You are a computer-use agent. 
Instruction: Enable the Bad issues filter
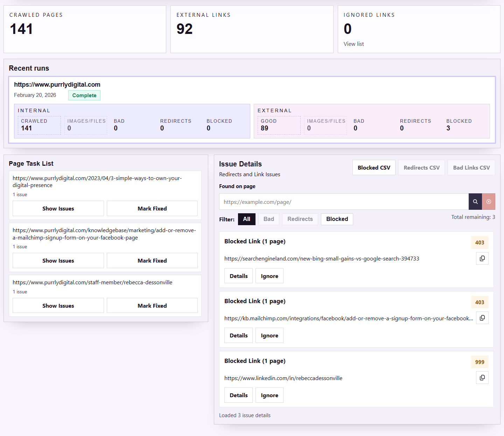pyautogui.click(x=268, y=219)
